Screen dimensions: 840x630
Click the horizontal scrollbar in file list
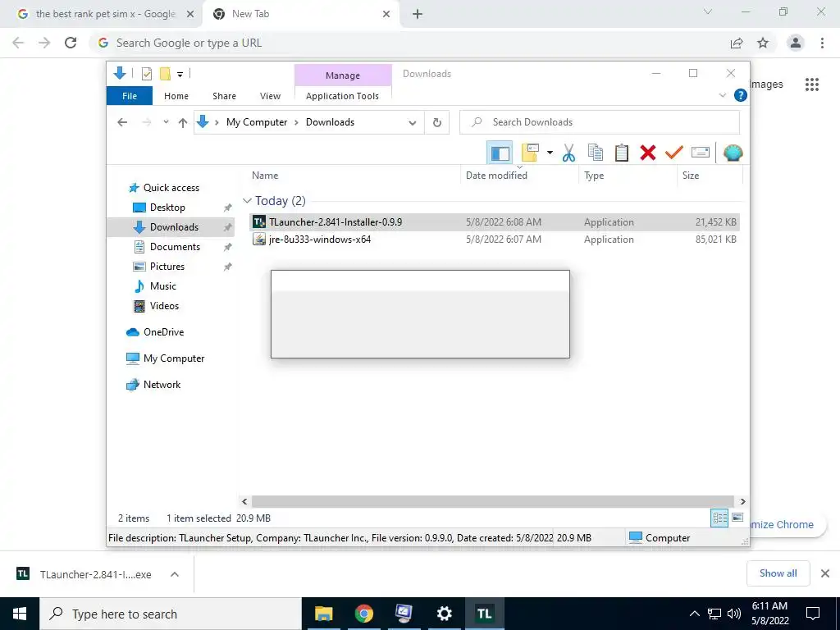(492, 501)
